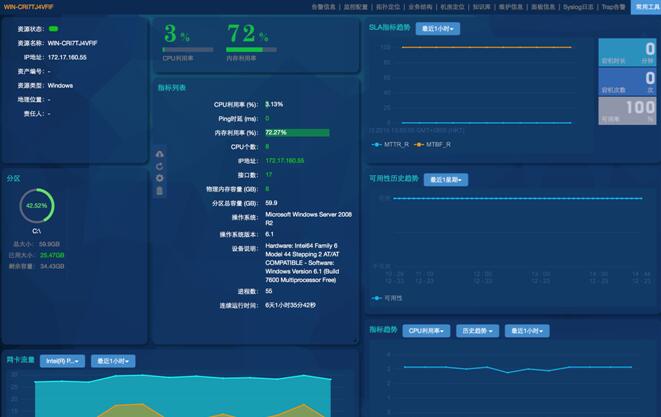This screenshot has height=417, width=661.
Task: Open the CPU利用率 metric dropdown
Action: pos(427,330)
